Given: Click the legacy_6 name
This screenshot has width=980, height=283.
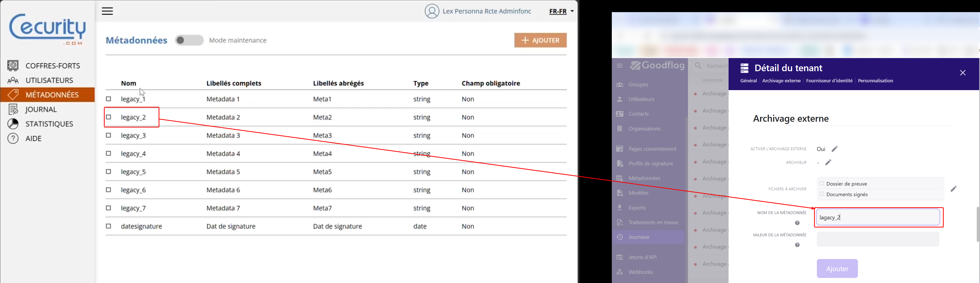Looking at the screenshot, I should pyautogui.click(x=133, y=190).
